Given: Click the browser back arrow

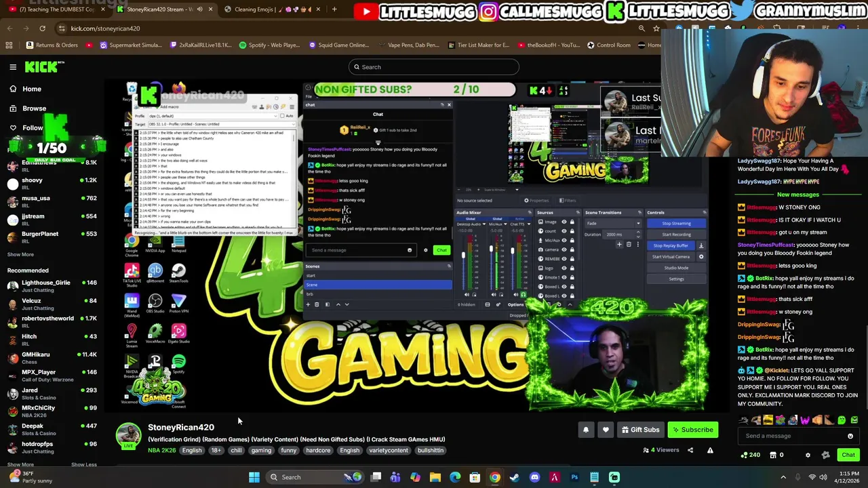Looking at the screenshot, I should [x=9, y=28].
